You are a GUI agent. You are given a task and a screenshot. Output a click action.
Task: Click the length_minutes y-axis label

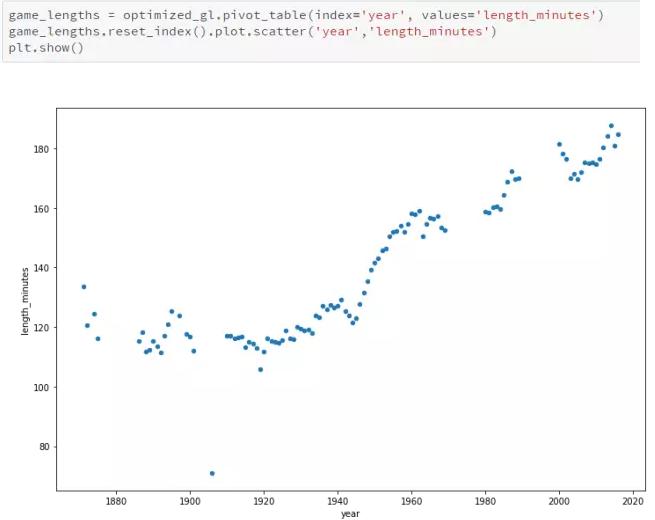click(x=25, y=301)
